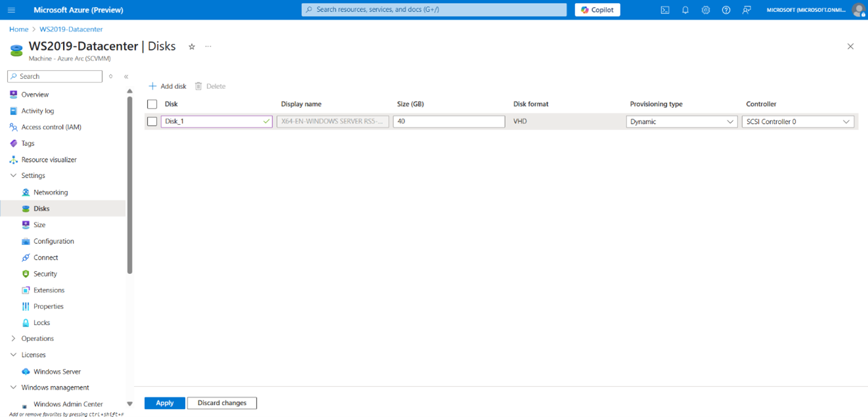Click the Security shield icon
Screen dimensions: 868x417
pyautogui.click(x=26, y=274)
